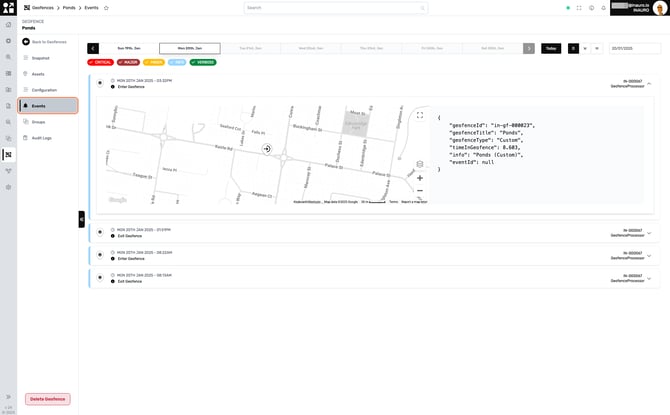Click the Today button

click(x=551, y=48)
